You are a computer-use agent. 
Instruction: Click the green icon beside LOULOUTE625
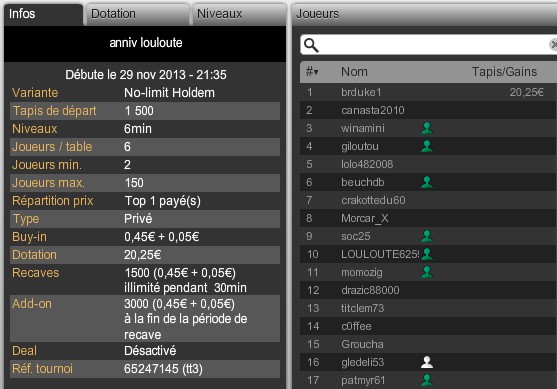(427, 254)
